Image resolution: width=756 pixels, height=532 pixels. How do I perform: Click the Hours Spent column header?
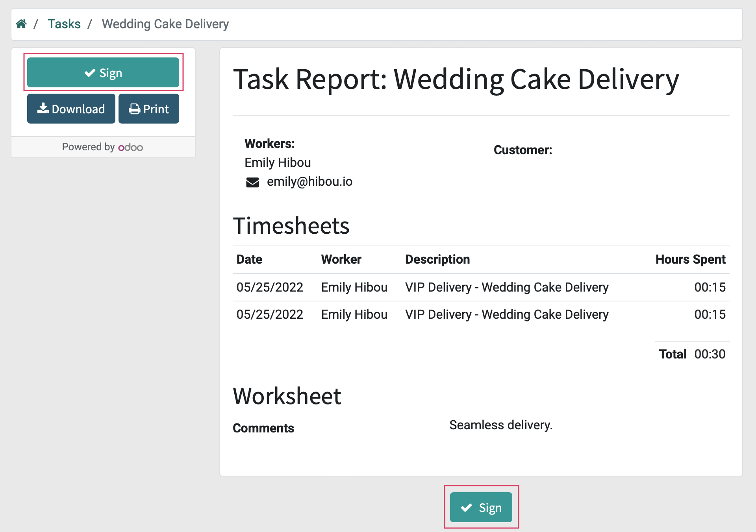click(690, 259)
